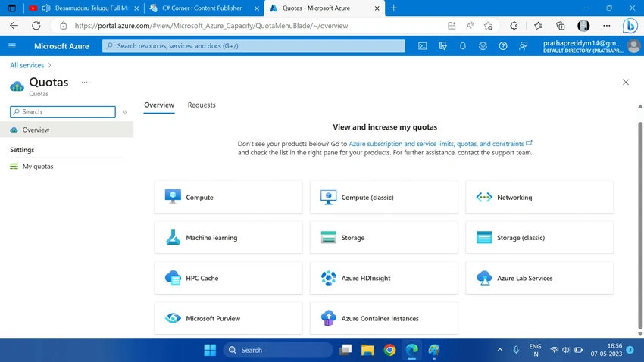Open the Storage quota tile

click(383, 237)
